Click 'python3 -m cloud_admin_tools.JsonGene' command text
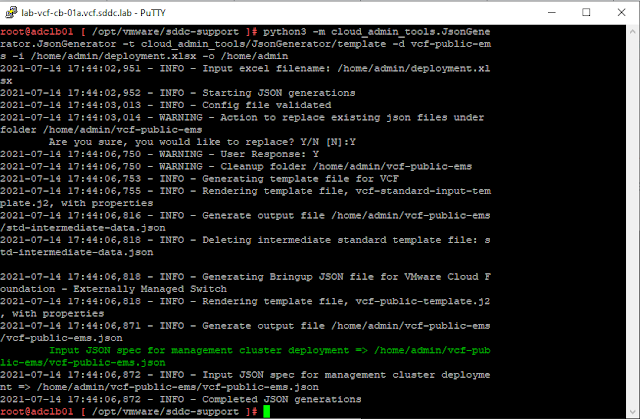 click(x=376, y=31)
